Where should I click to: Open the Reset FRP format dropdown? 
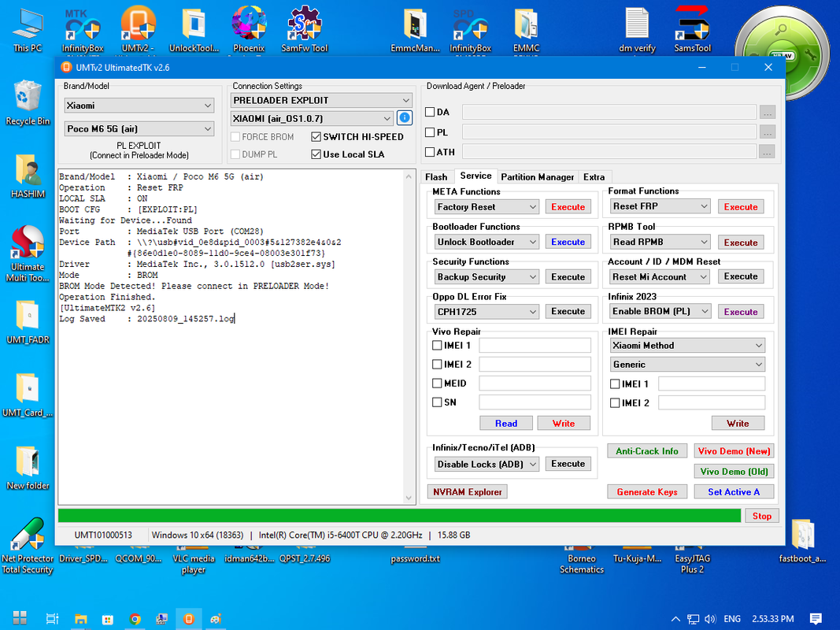660,206
